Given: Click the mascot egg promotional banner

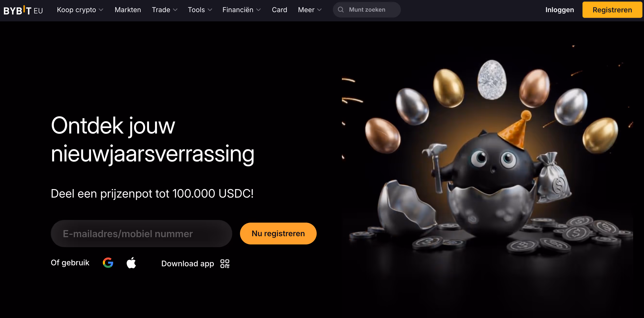Looking at the screenshot, I should (x=487, y=160).
